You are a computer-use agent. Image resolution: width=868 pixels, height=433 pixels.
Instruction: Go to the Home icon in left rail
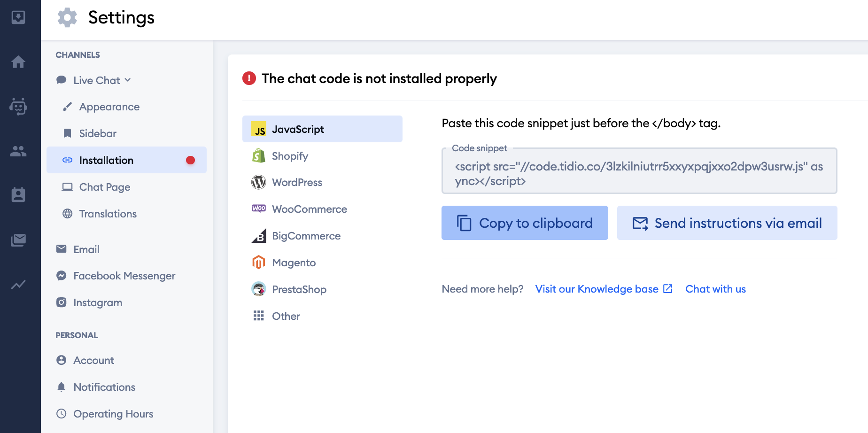(18, 62)
